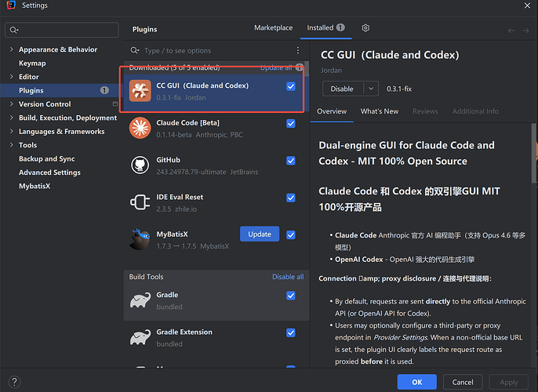Open the Disable button dropdown arrow

371,89
